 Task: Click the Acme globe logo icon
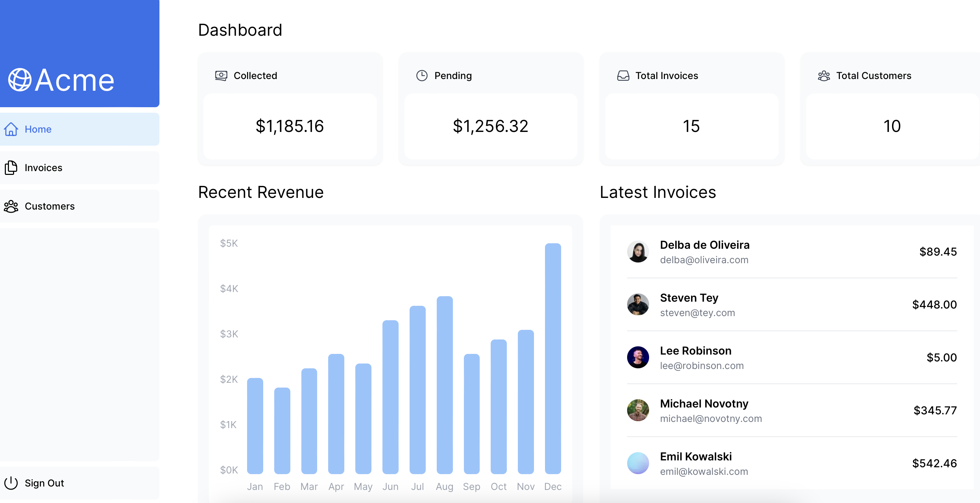click(x=19, y=80)
